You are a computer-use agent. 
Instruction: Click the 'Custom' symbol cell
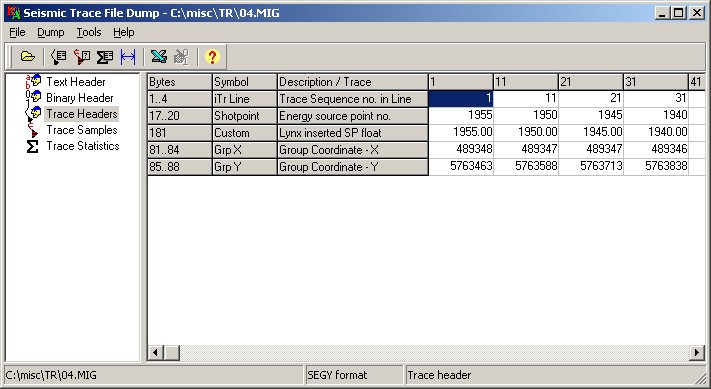245,133
